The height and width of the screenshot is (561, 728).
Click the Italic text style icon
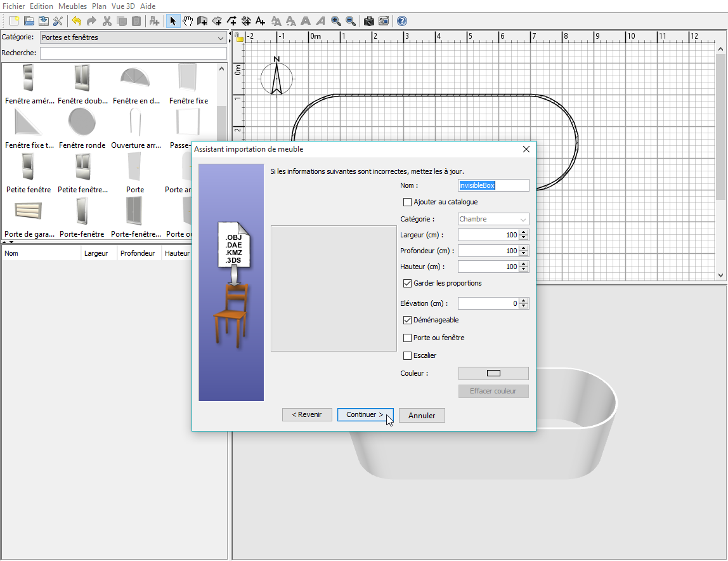[320, 21]
